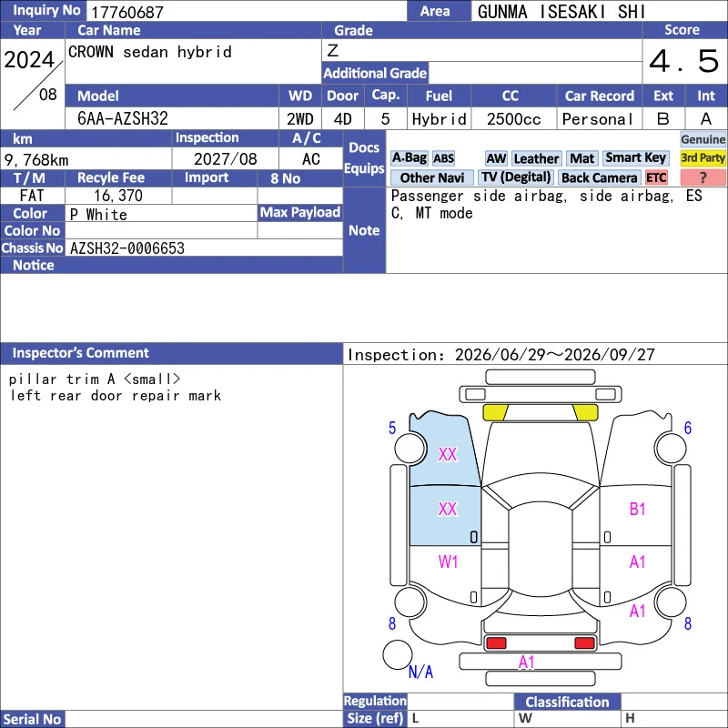Click the comment 'left rear door repair mark'
The image size is (728, 728).
[x=116, y=396]
